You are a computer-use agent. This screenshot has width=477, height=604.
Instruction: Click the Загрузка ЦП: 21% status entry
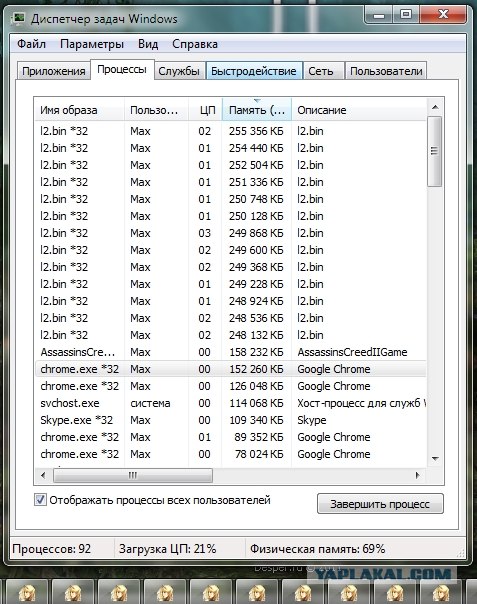[167, 549]
